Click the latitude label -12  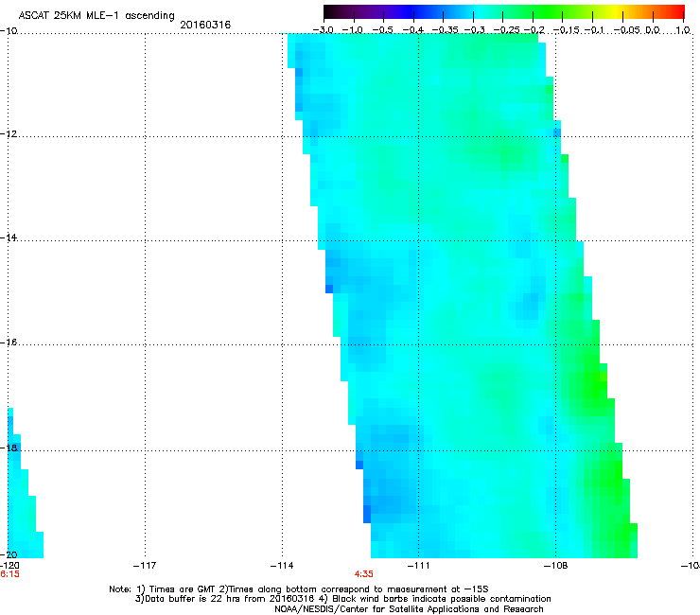[x=9, y=134]
